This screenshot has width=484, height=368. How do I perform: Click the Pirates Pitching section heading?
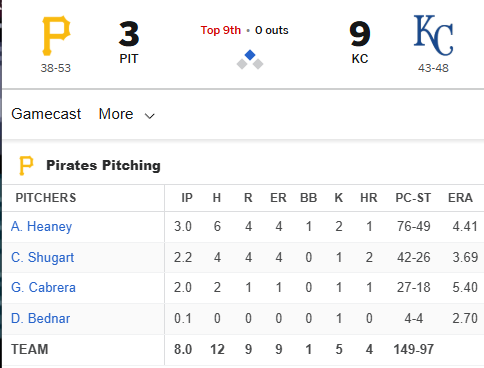pos(103,165)
